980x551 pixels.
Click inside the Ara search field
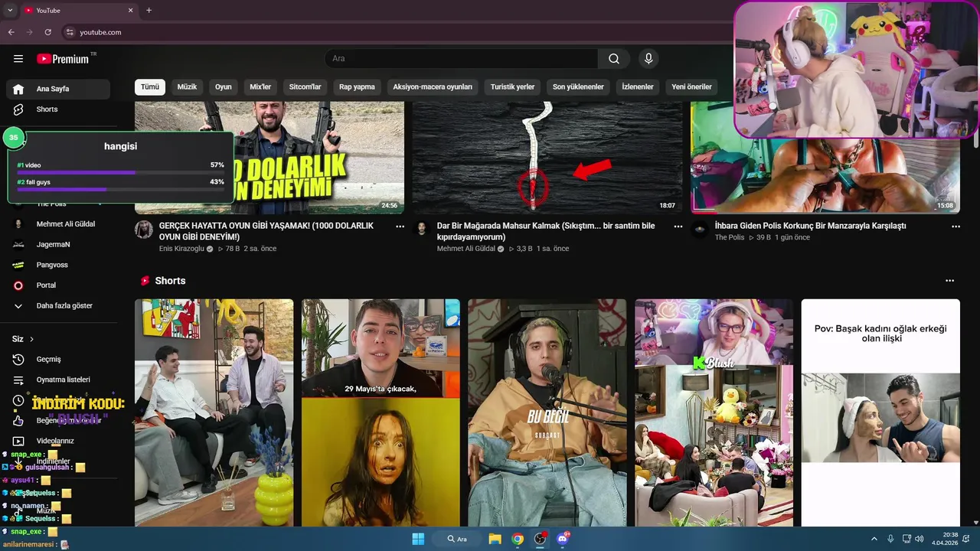click(461, 59)
